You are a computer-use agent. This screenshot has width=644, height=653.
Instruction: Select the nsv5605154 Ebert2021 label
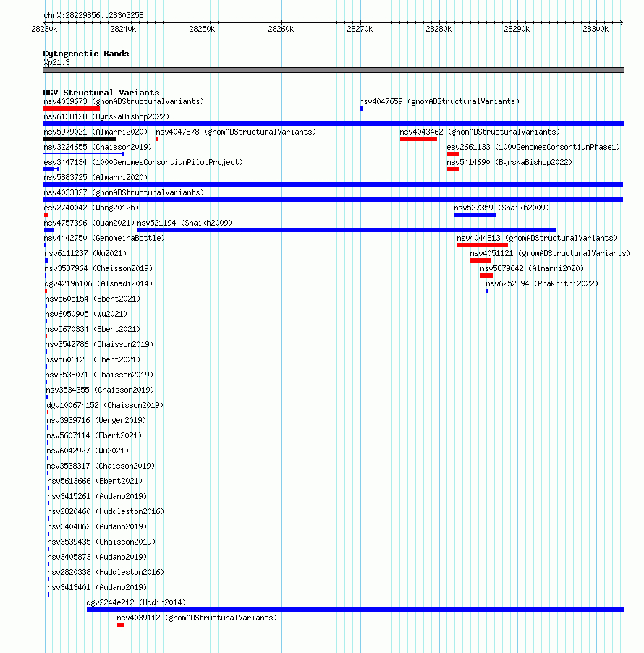point(93,299)
